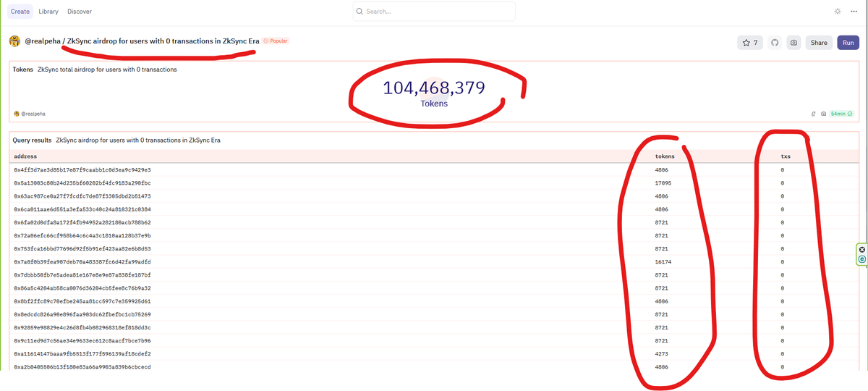
Task: Select address starting 0x6fa02d0dfa8a17
Action: tap(82, 222)
